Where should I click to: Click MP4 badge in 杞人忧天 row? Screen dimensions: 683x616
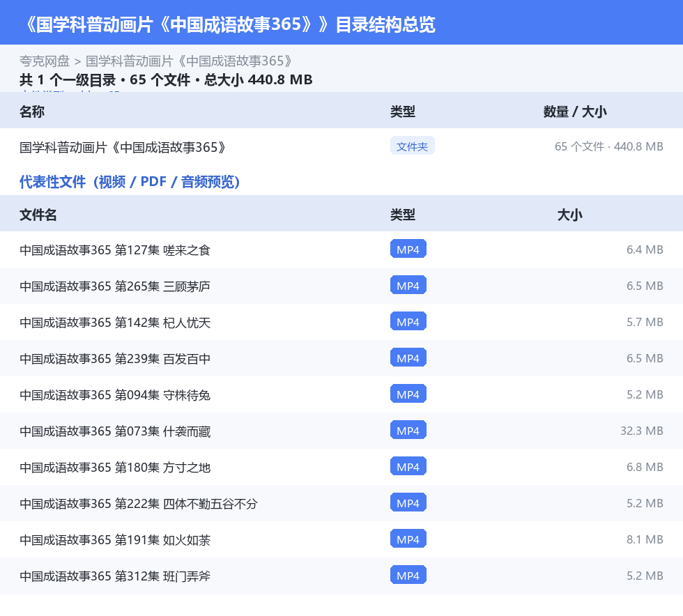[x=408, y=321]
